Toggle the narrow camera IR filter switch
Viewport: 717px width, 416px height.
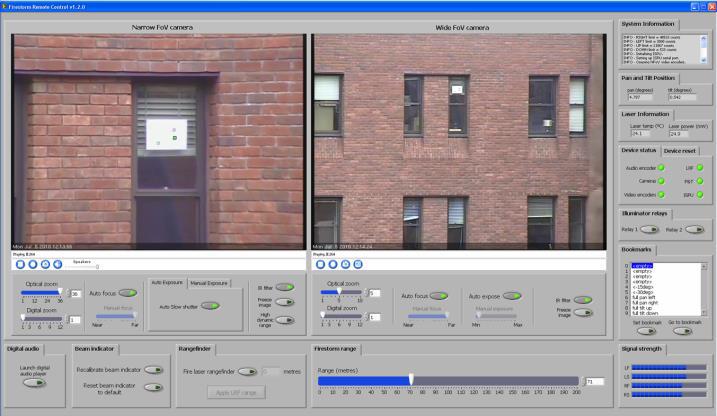284,287
